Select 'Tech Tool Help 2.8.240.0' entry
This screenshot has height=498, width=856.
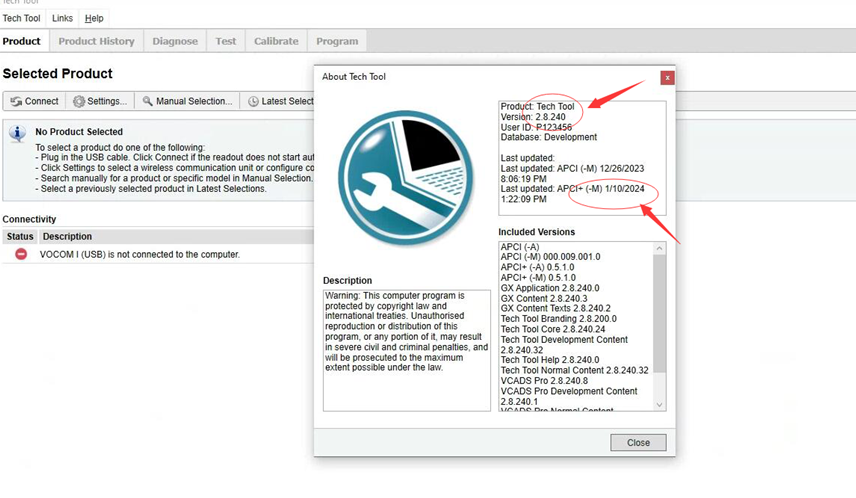click(550, 360)
